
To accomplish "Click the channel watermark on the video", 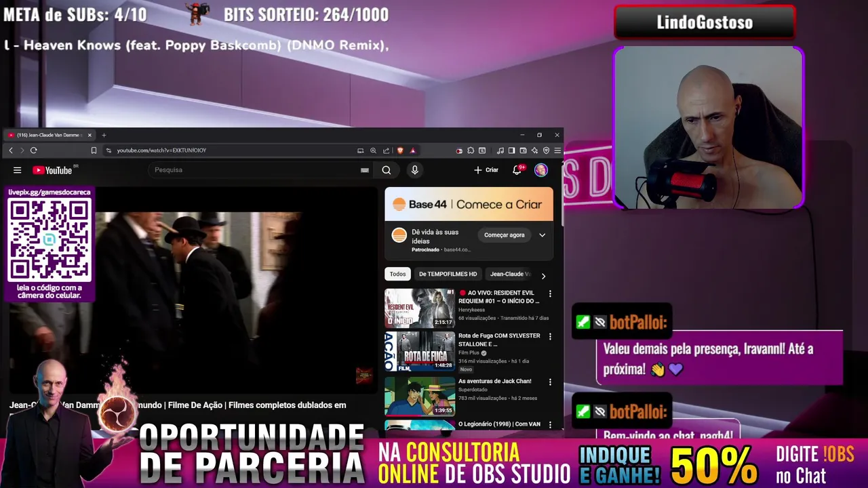I will click(364, 375).
